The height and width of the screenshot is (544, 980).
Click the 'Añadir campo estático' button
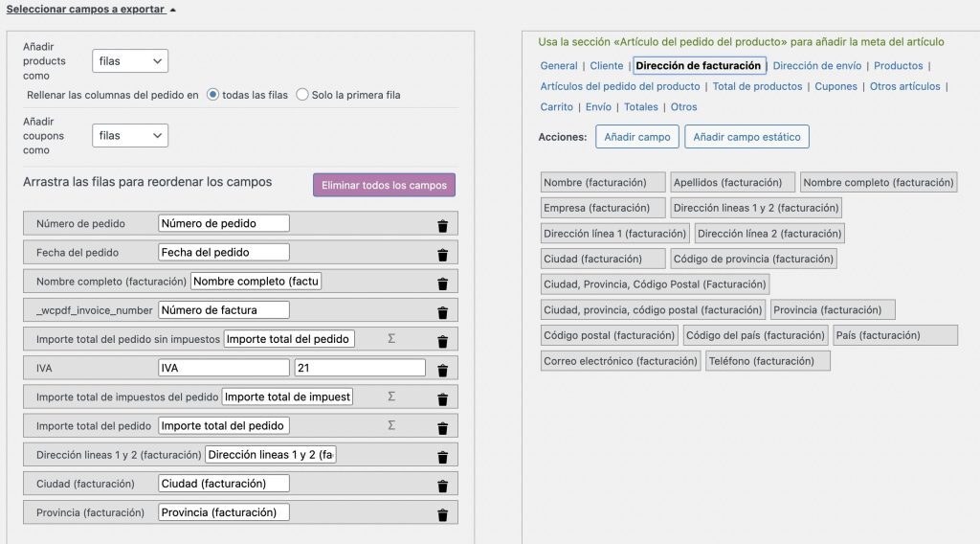tap(746, 137)
